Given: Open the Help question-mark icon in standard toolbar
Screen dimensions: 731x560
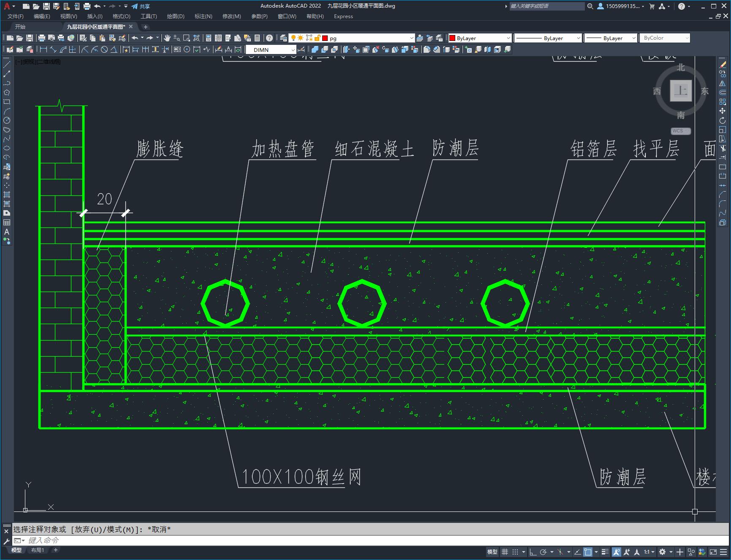Looking at the screenshot, I should (x=269, y=38).
